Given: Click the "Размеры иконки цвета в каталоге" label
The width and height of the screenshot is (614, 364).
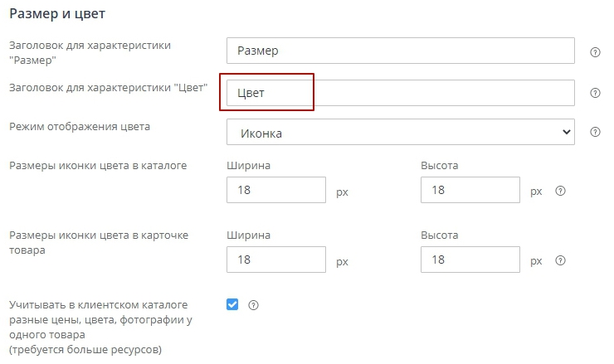Looking at the screenshot, I should tap(97, 165).
